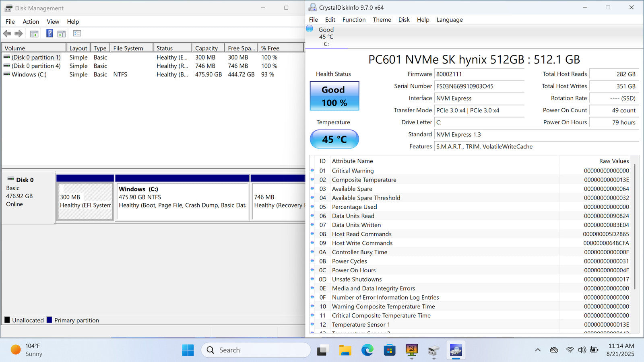This screenshot has width=644, height=362.
Task: Click the Show/Hide Action Pane toolbar icon
Action: coord(62,34)
